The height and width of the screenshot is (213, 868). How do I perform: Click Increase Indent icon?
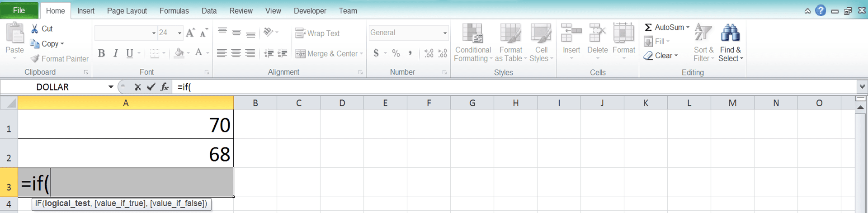283,53
